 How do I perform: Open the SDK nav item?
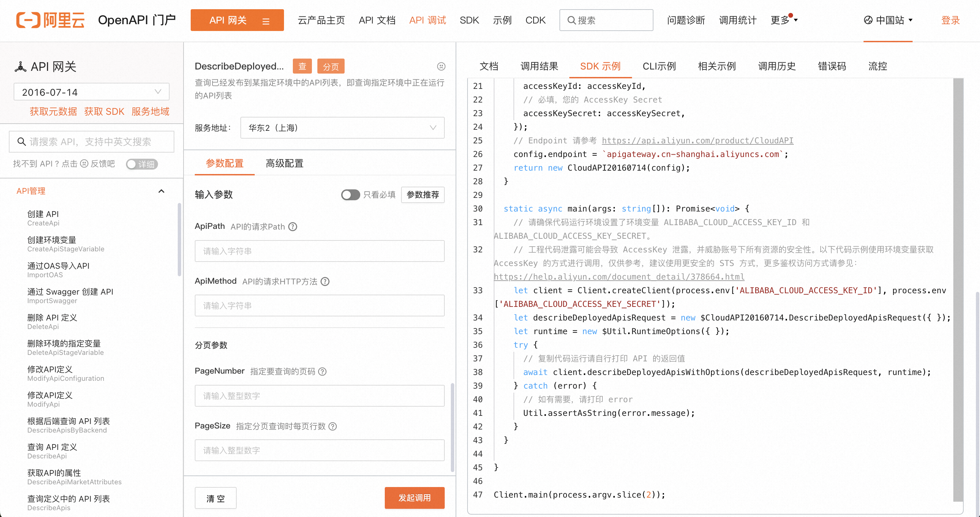469,20
